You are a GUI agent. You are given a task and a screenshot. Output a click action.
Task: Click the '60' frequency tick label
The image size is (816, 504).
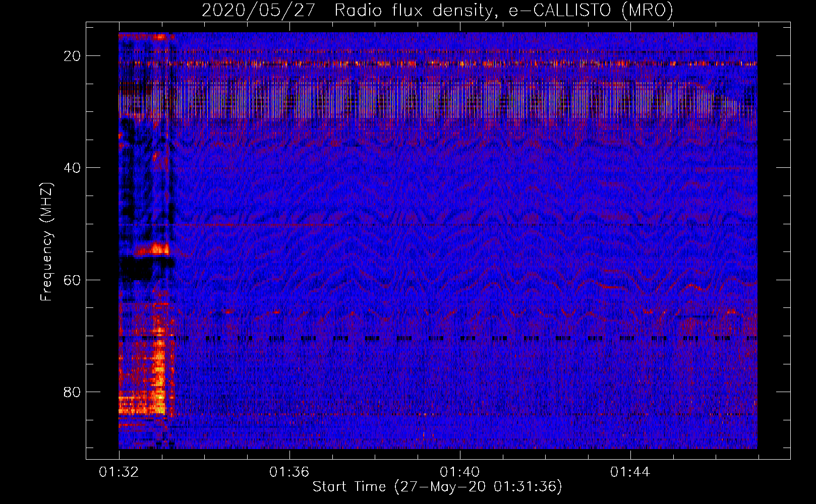click(72, 280)
